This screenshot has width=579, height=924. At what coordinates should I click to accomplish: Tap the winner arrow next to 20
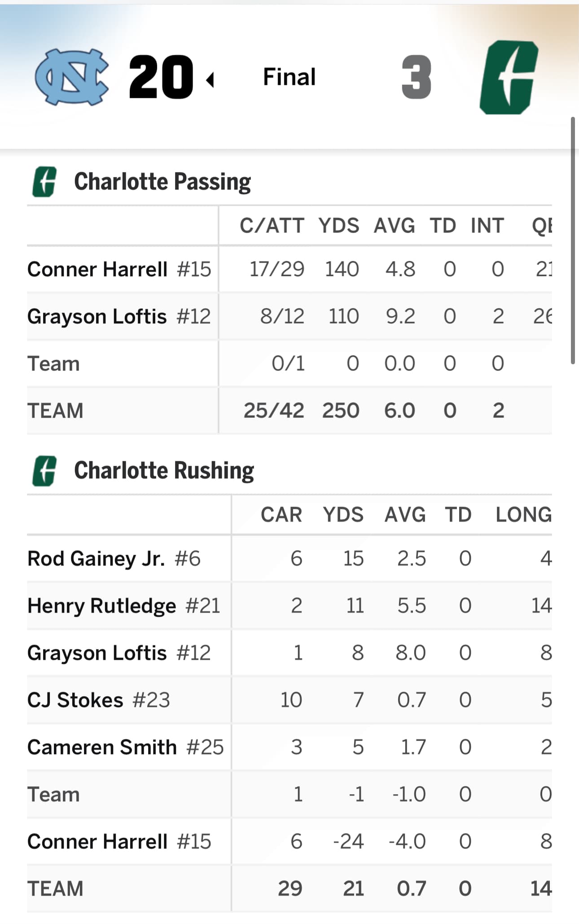coord(210,80)
